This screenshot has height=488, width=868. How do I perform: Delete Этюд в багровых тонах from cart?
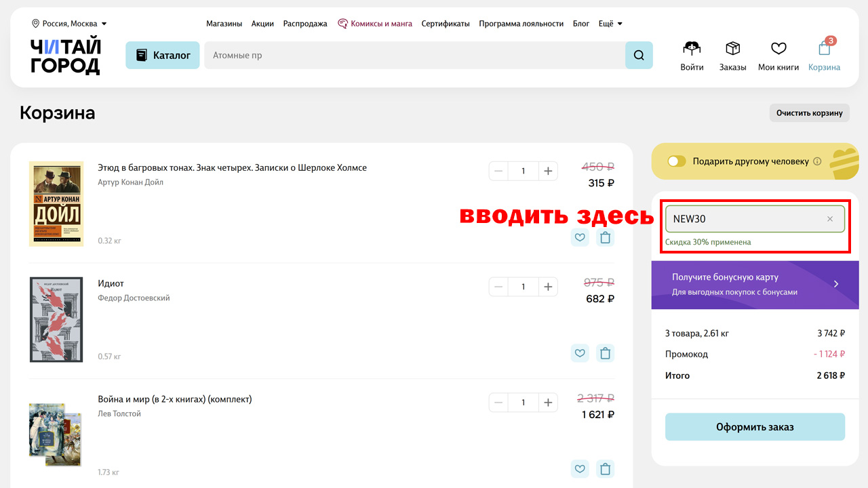(605, 237)
